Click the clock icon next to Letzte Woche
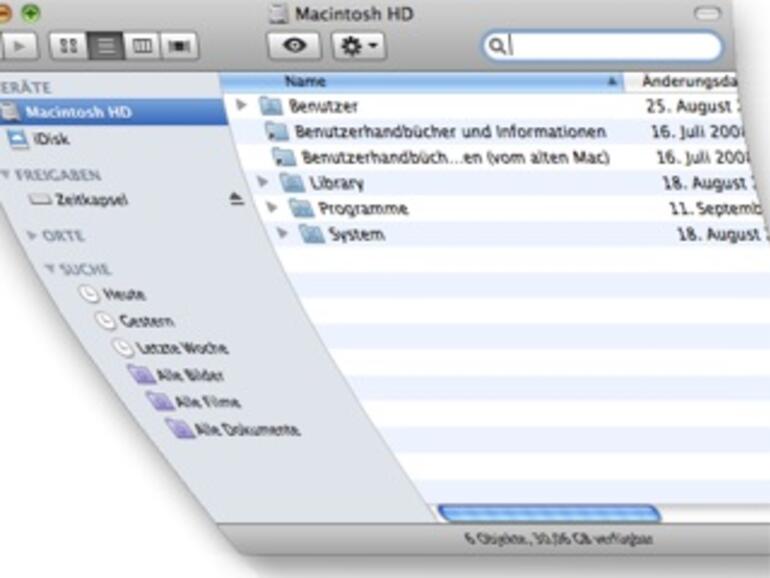 click(123, 347)
